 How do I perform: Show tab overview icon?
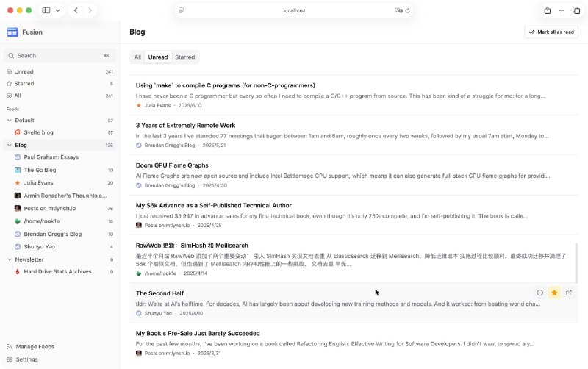tap(576, 10)
